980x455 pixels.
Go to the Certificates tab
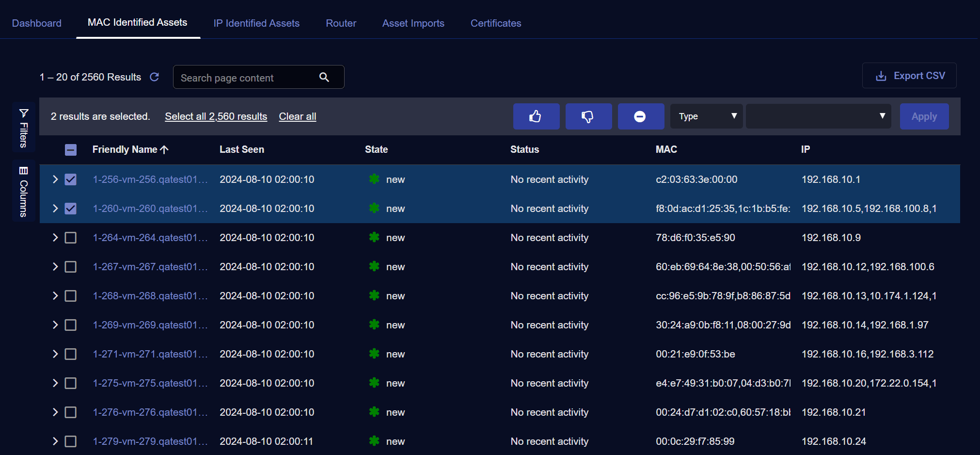click(x=495, y=23)
